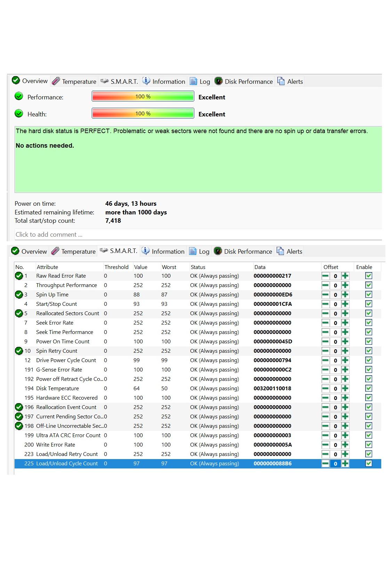Viewport: 392px width, 588px height.
Task: Sort by the Worst column header
Action: tap(169, 267)
